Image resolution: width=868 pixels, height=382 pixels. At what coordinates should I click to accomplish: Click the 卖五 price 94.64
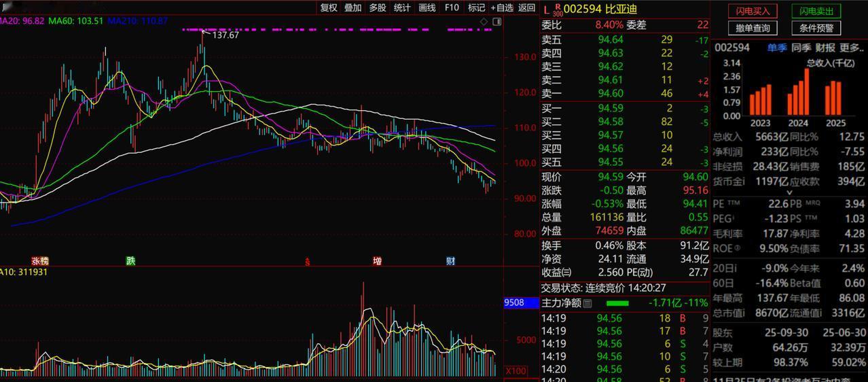(611, 39)
